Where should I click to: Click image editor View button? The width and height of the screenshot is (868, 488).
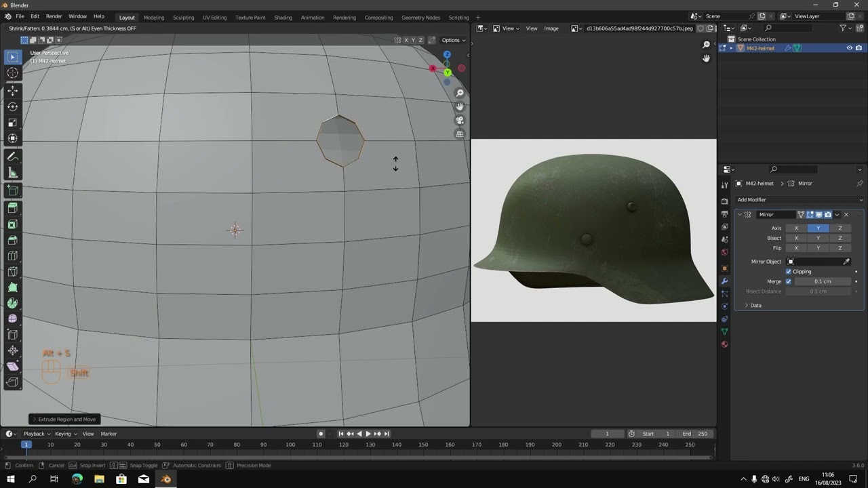click(532, 28)
